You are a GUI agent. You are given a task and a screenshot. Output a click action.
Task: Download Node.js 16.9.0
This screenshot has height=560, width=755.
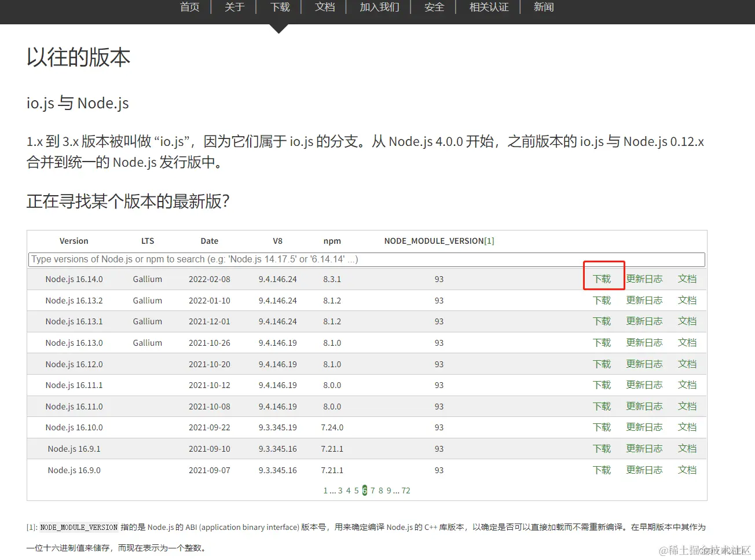point(602,470)
